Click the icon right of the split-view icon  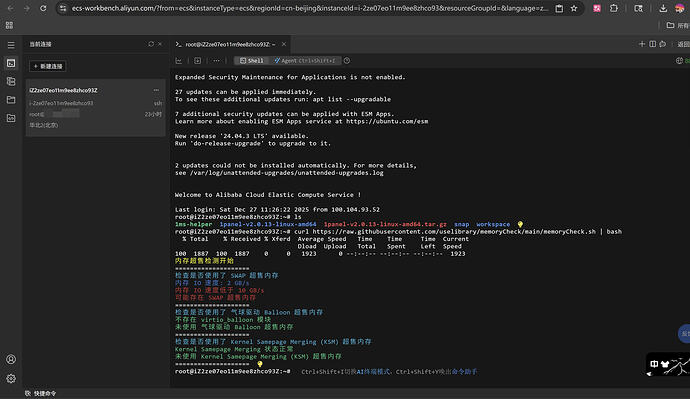pyautogui.click(x=663, y=44)
